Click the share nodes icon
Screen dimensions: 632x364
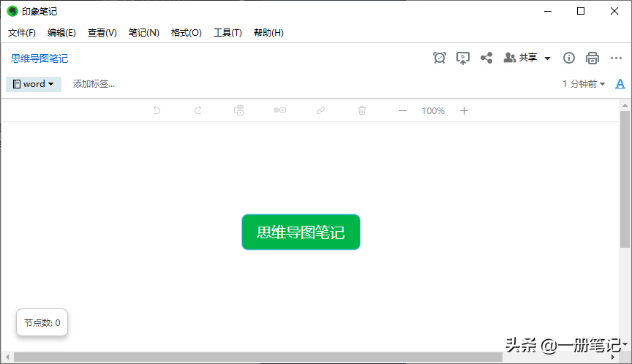pos(486,58)
